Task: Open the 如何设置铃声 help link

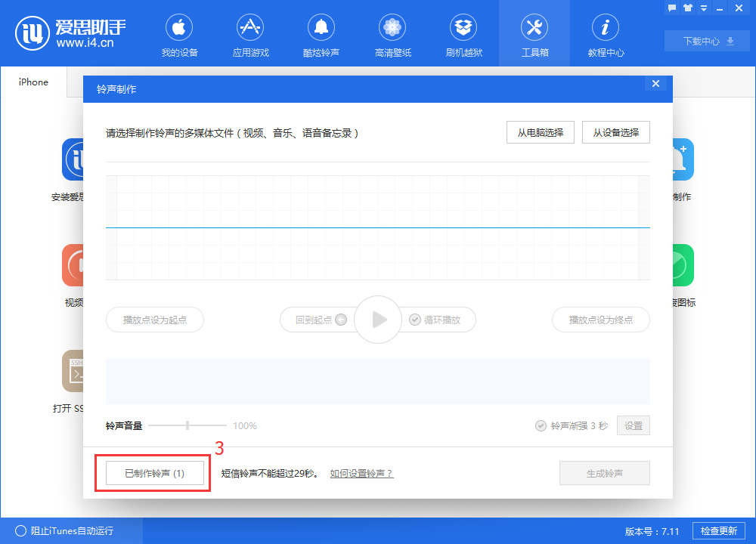Action: pos(361,472)
